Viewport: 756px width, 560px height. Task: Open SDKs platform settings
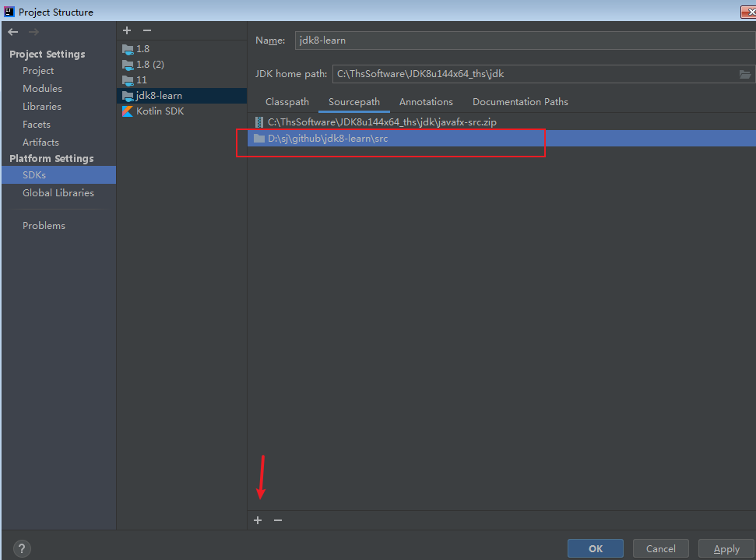click(59, 174)
